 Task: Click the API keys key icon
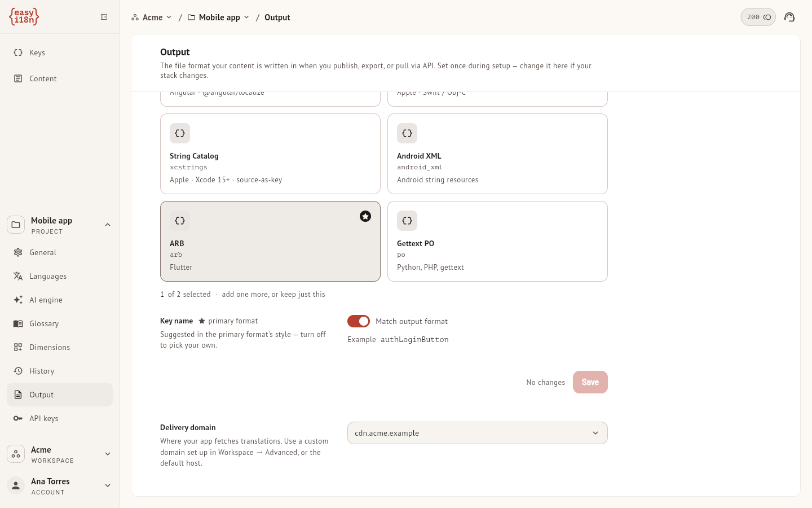pyautogui.click(x=18, y=418)
